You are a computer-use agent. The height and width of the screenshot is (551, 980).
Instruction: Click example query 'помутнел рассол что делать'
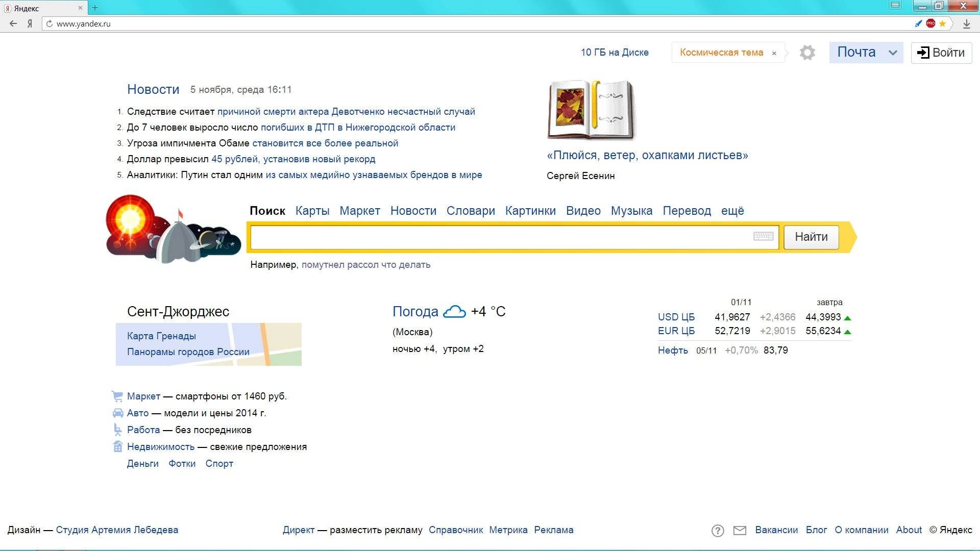[x=366, y=265]
